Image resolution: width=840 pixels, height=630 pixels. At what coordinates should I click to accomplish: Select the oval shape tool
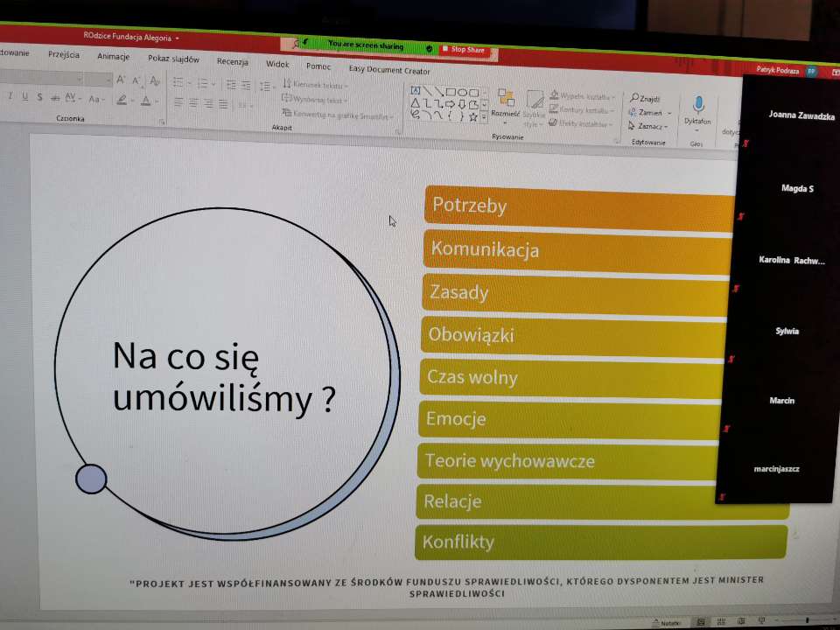coord(462,92)
